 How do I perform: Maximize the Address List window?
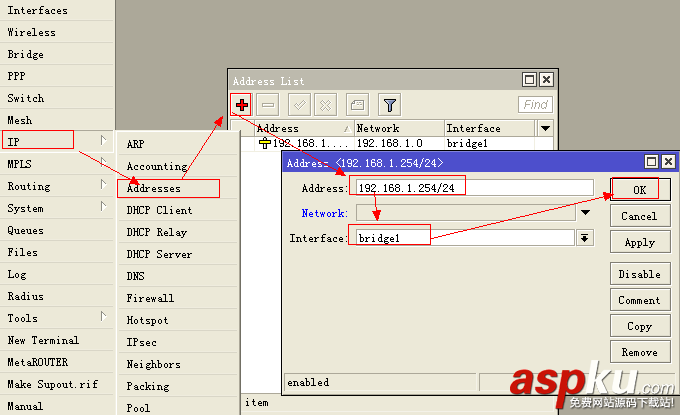(529, 80)
